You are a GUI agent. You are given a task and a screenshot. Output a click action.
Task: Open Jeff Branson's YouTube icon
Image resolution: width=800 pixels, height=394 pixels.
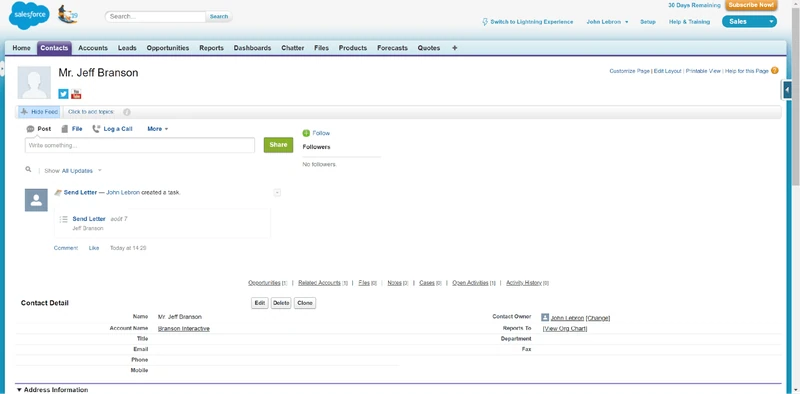click(76, 94)
